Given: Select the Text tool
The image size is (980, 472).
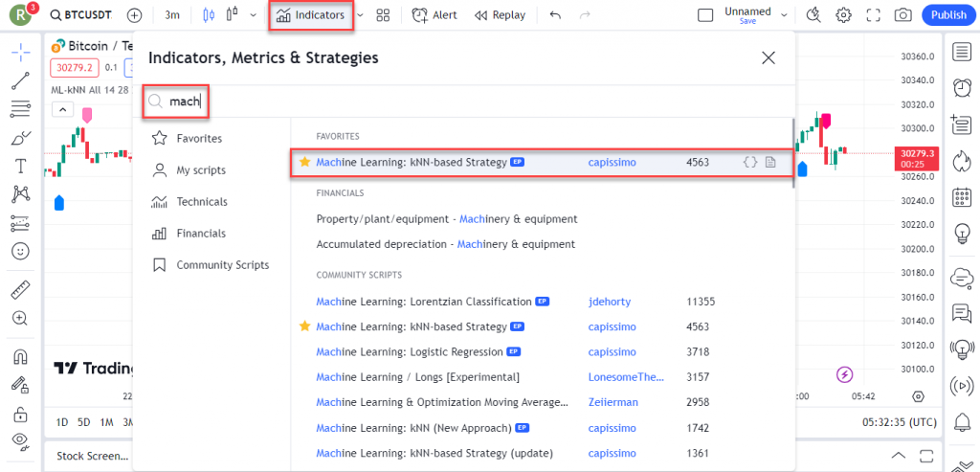Looking at the screenshot, I should [21, 167].
